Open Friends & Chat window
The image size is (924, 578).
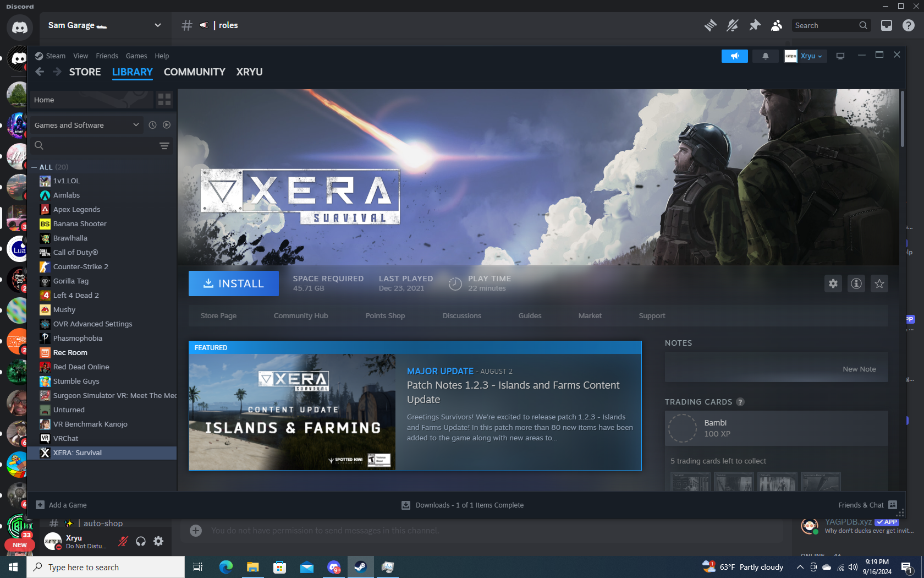[867, 505]
